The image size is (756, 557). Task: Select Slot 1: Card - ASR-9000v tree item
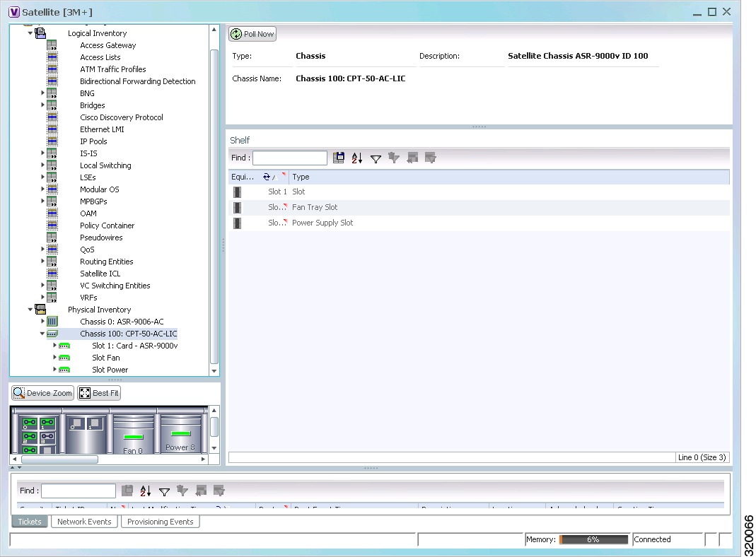click(x=135, y=346)
